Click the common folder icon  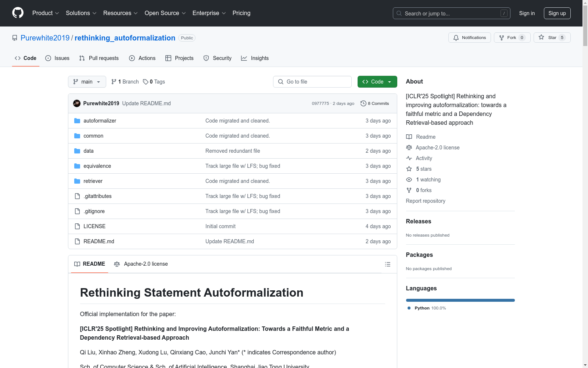tap(77, 136)
